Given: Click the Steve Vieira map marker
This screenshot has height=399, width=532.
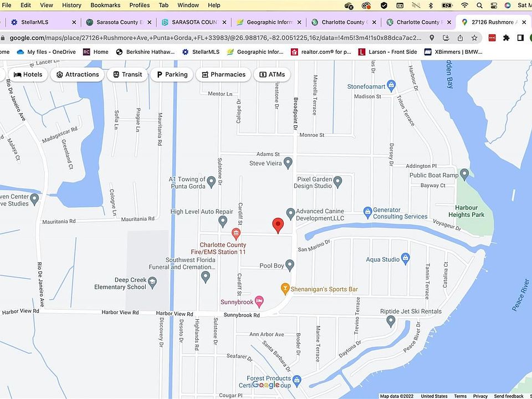Looking at the screenshot, I should pyautogui.click(x=288, y=162).
